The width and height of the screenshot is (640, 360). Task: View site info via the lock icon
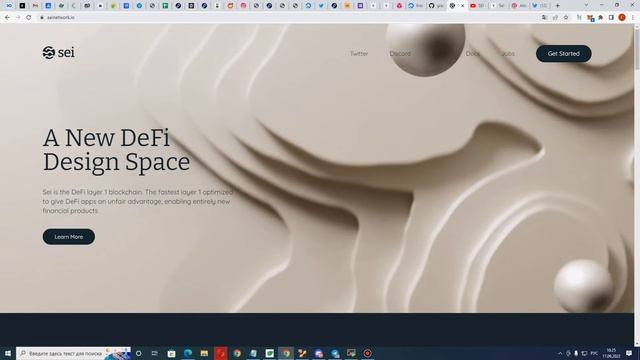tap(42, 18)
